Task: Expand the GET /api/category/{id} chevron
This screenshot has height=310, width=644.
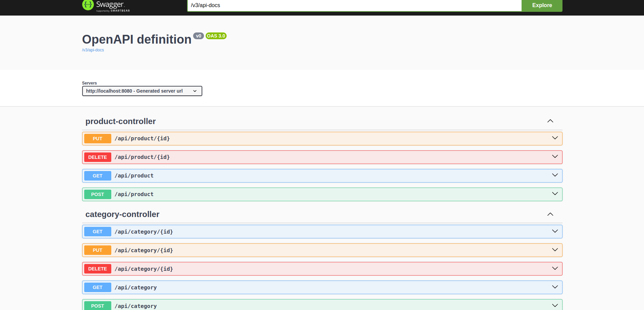Action: coord(555,231)
